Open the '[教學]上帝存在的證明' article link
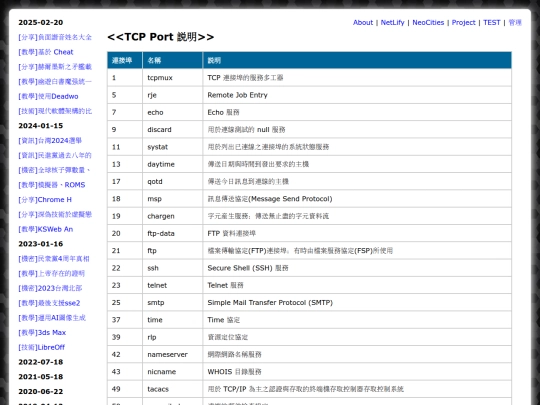Viewport: 540px width, 405px height. point(51,273)
